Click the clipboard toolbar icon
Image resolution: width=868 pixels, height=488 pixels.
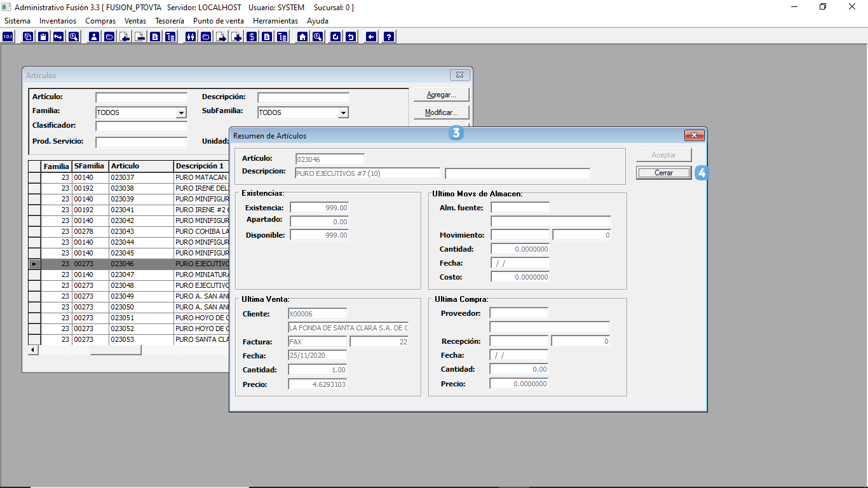coord(43,37)
